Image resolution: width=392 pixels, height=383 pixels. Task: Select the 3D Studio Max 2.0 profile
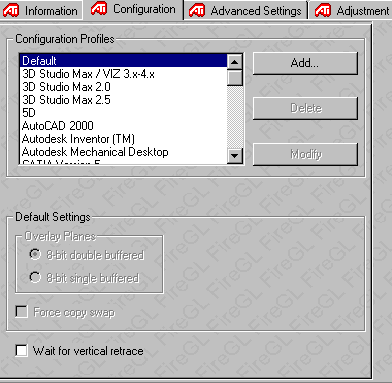click(x=123, y=87)
